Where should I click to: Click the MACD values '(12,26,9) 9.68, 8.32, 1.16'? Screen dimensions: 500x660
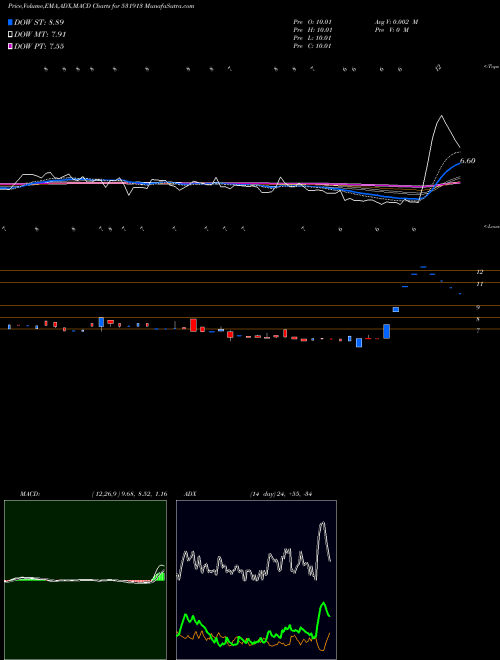pyautogui.click(x=130, y=494)
